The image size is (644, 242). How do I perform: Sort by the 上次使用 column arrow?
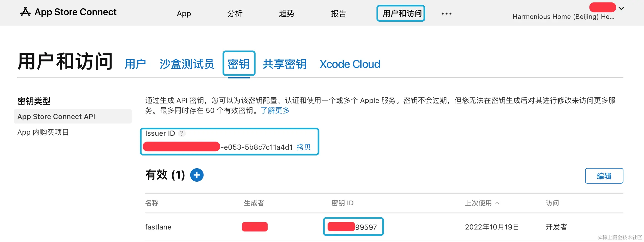coord(497,203)
